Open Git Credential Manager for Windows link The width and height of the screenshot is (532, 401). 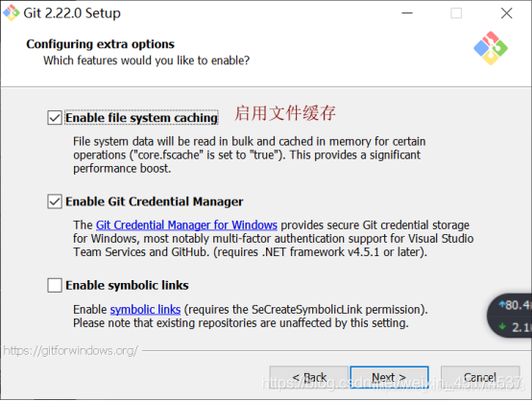coord(186,225)
